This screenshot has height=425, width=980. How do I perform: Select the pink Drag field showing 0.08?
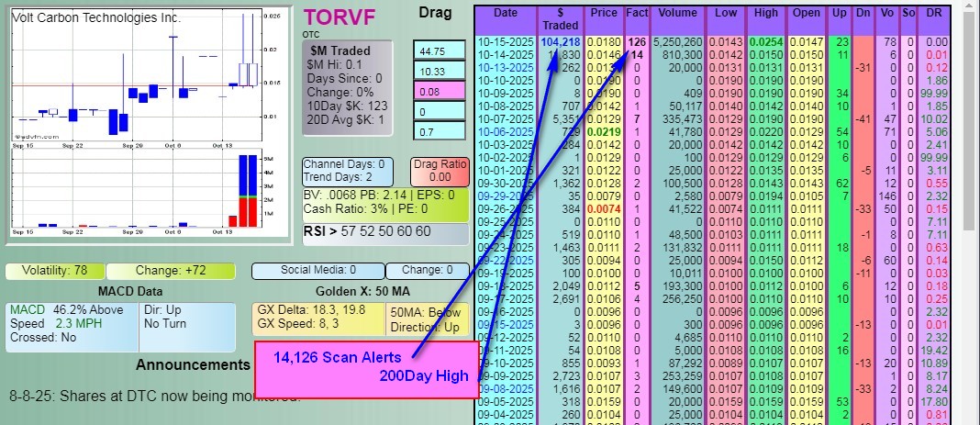tap(440, 92)
